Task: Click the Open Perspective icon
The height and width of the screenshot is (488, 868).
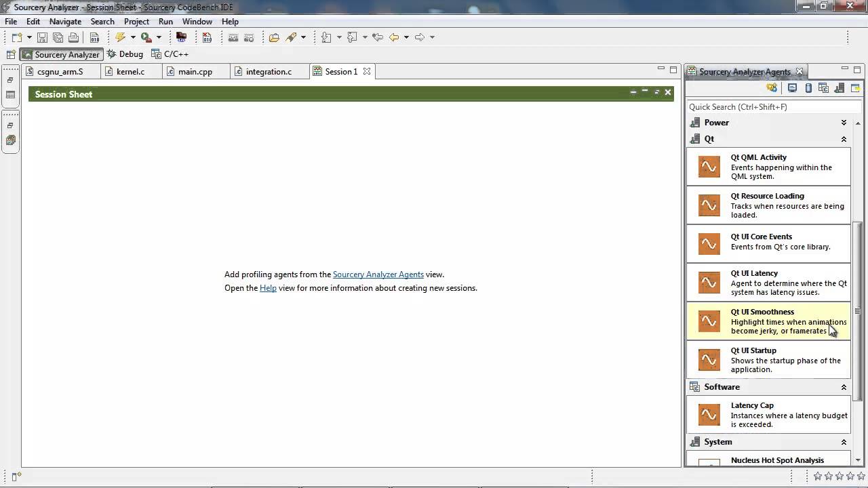Action: [x=11, y=54]
